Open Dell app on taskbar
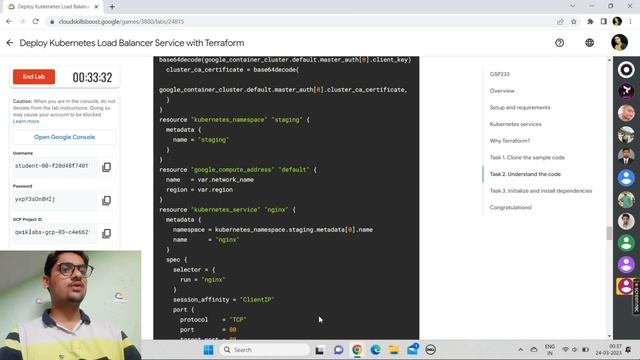Image resolution: width=640 pixels, height=360 pixels. pyautogui.click(x=431, y=350)
